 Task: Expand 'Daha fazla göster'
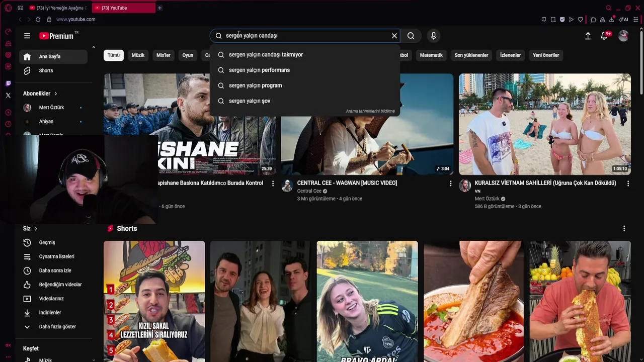click(53, 327)
